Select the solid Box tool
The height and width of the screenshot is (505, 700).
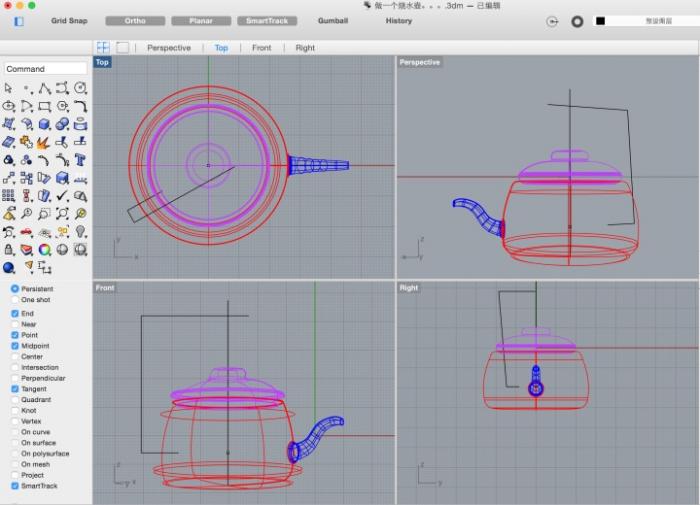point(45,124)
